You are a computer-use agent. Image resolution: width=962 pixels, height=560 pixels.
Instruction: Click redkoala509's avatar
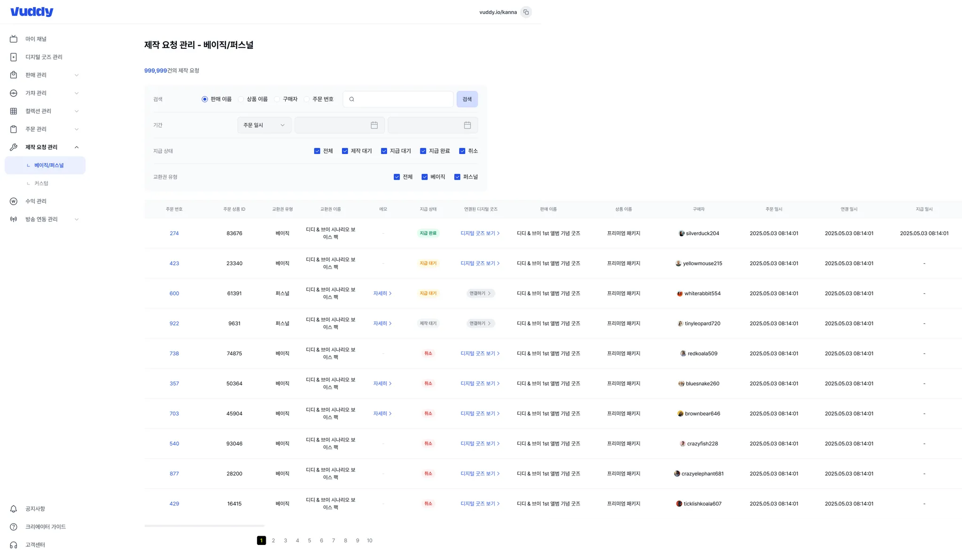(683, 353)
